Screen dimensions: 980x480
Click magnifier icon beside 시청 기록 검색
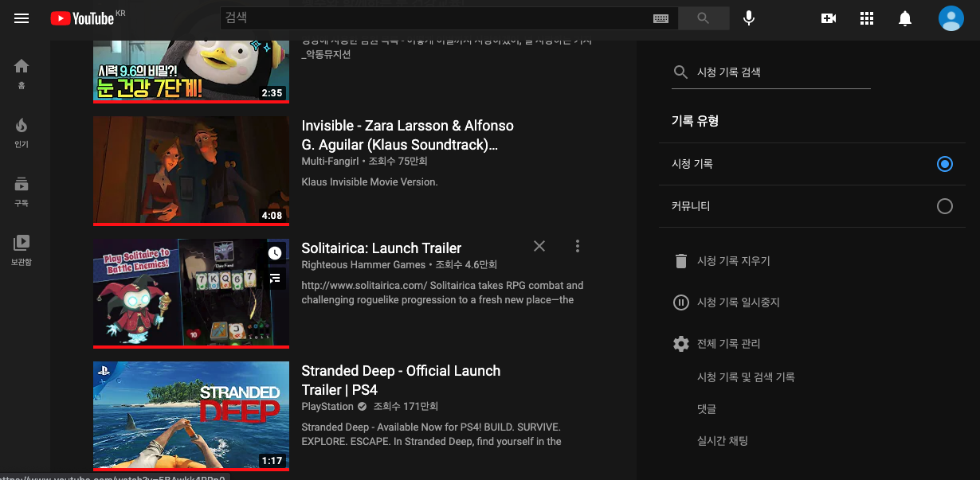[680, 72]
